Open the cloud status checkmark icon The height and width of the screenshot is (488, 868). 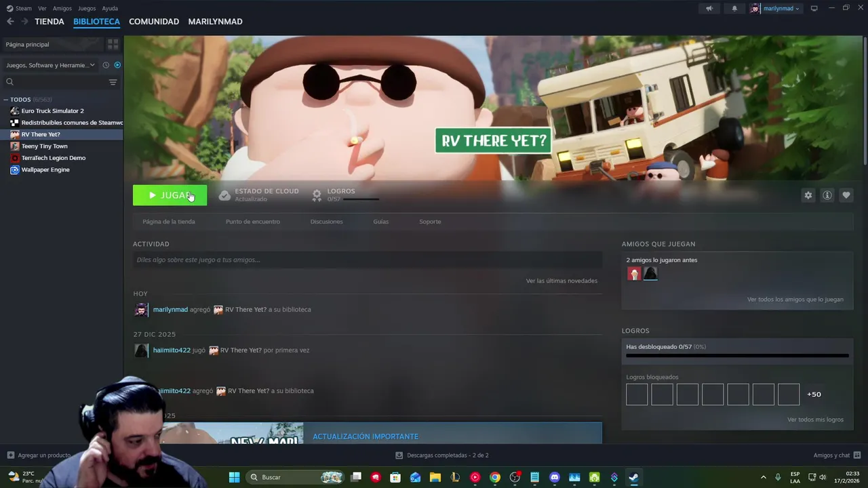coord(224,195)
